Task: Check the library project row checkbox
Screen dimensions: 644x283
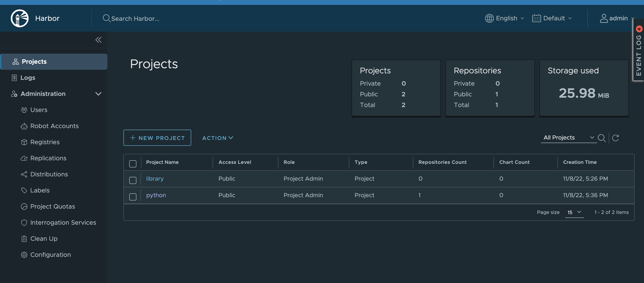Action: tap(133, 180)
